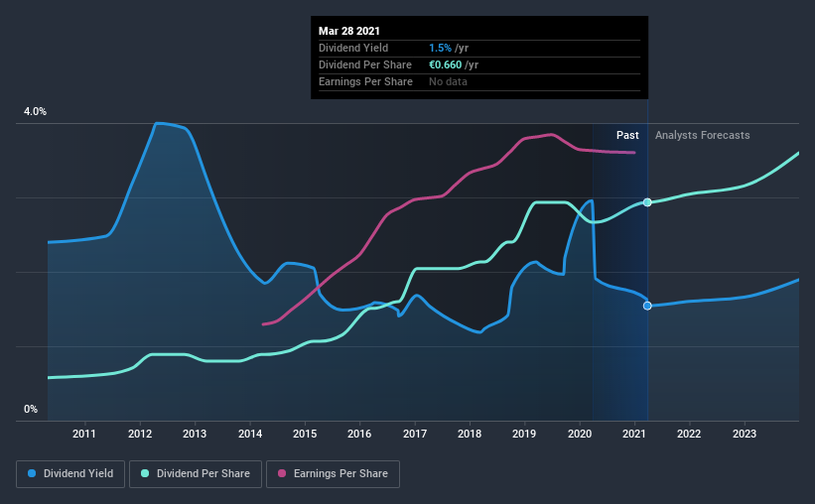The width and height of the screenshot is (815, 504).
Task: Click the 2014 x-axis label
Action: coord(250,434)
